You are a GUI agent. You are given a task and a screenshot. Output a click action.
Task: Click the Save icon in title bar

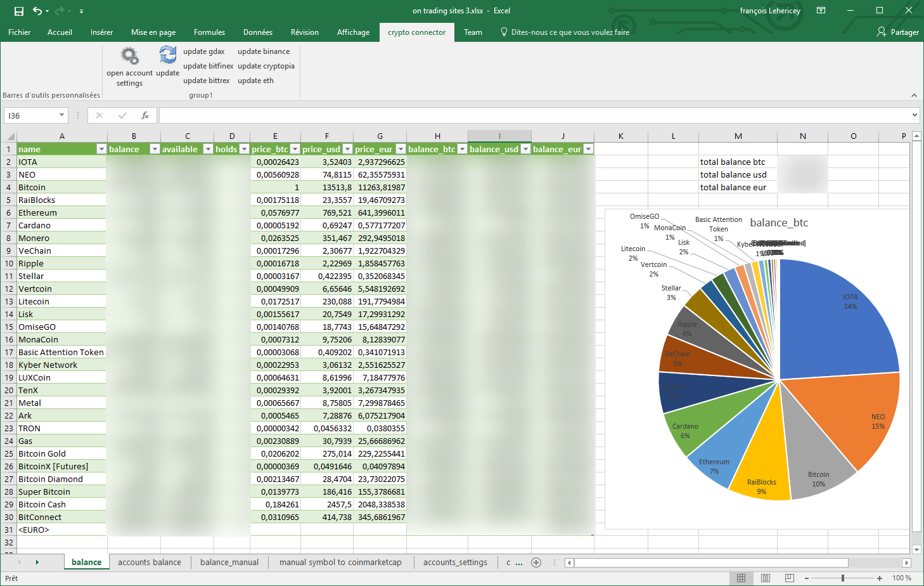19,11
